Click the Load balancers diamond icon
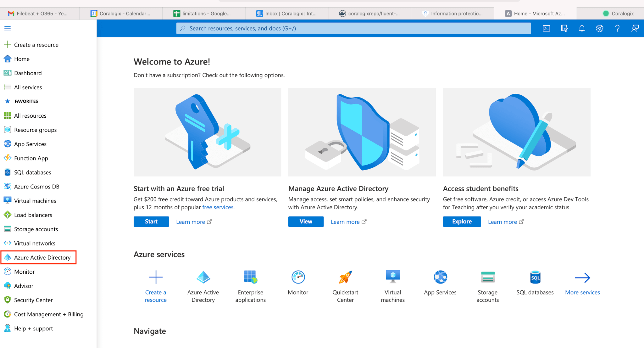 click(x=8, y=215)
